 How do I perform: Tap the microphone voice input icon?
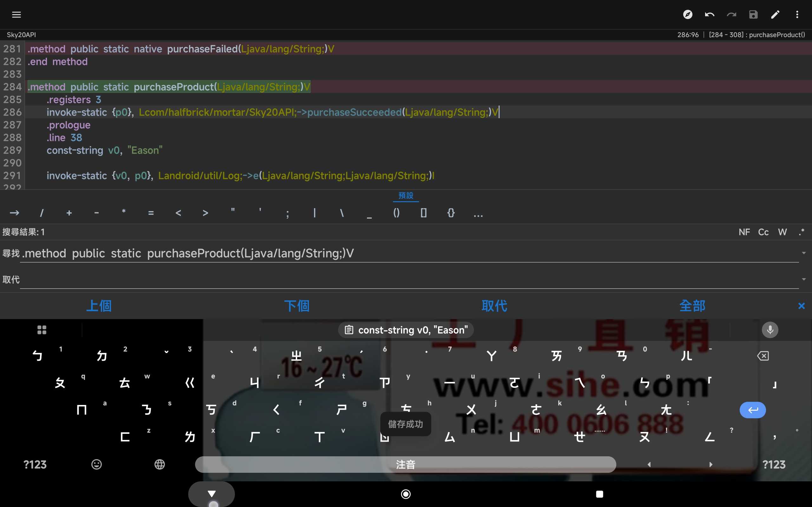point(770,330)
